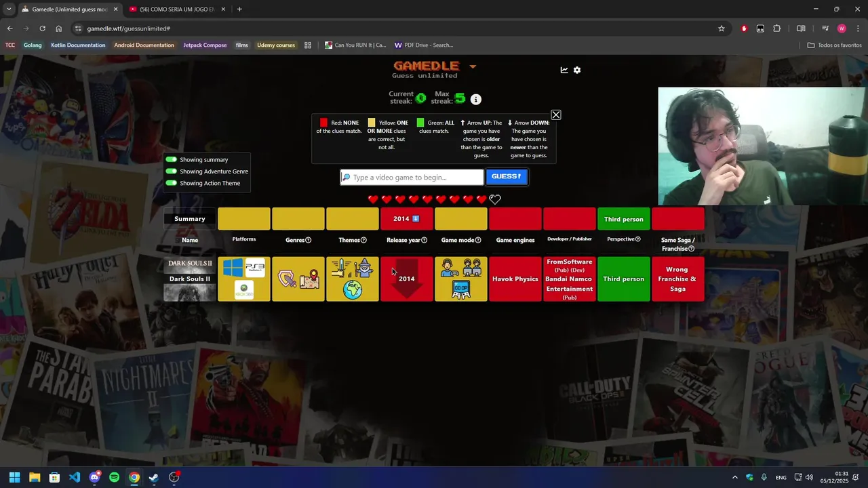Click the 2014 release year down-arrow tile
The height and width of the screenshot is (488, 868).
point(407,279)
